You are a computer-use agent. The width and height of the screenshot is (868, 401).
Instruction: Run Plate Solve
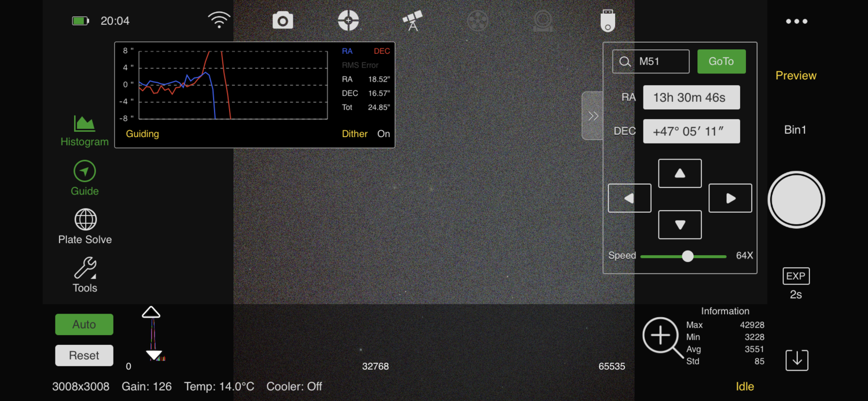(85, 226)
